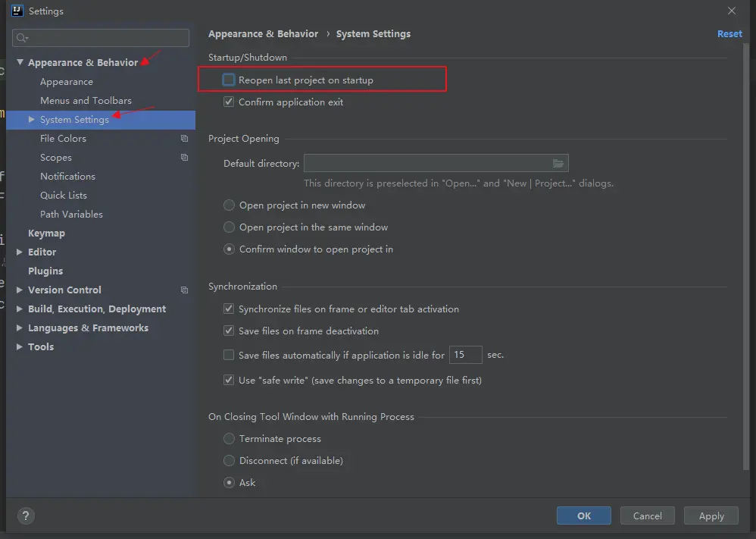Screen dimensions: 756x539
Task: Click Apply button
Action: (711, 515)
